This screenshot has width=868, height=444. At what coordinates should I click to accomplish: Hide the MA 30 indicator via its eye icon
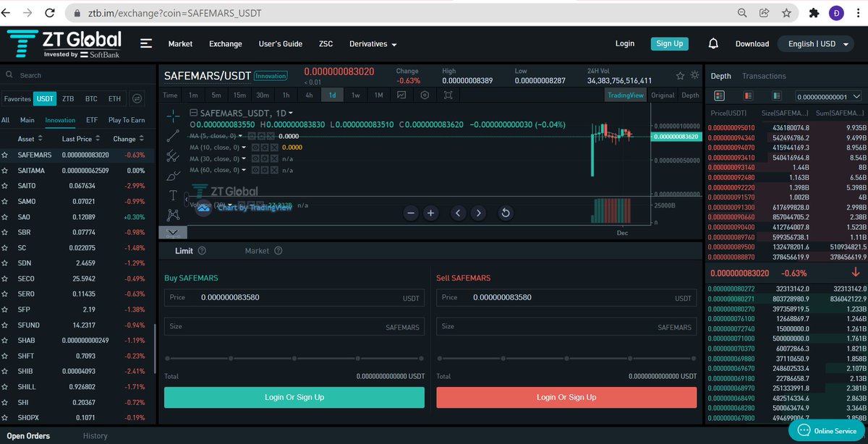(256, 158)
